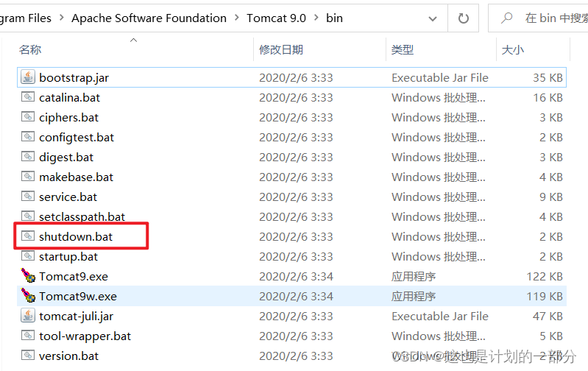This screenshot has height=371, width=588.
Task: Expand chevron after Apache Software Foundation
Action: click(x=237, y=18)
